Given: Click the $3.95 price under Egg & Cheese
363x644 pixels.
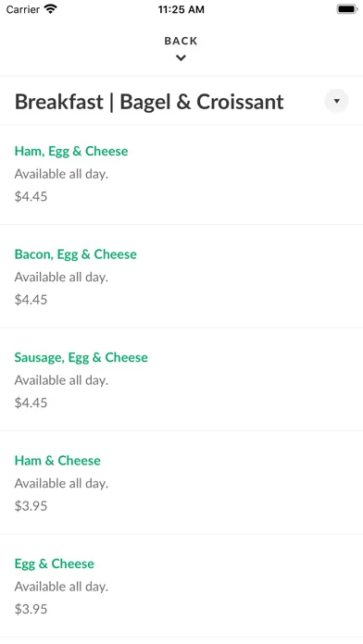Looking at the screenshot, I should 31,609.
